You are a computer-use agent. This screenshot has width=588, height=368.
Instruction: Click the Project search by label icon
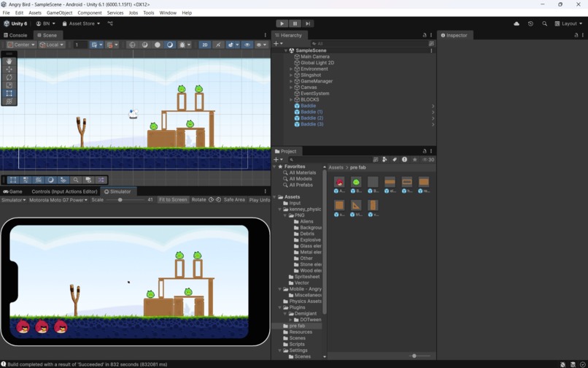395,160
